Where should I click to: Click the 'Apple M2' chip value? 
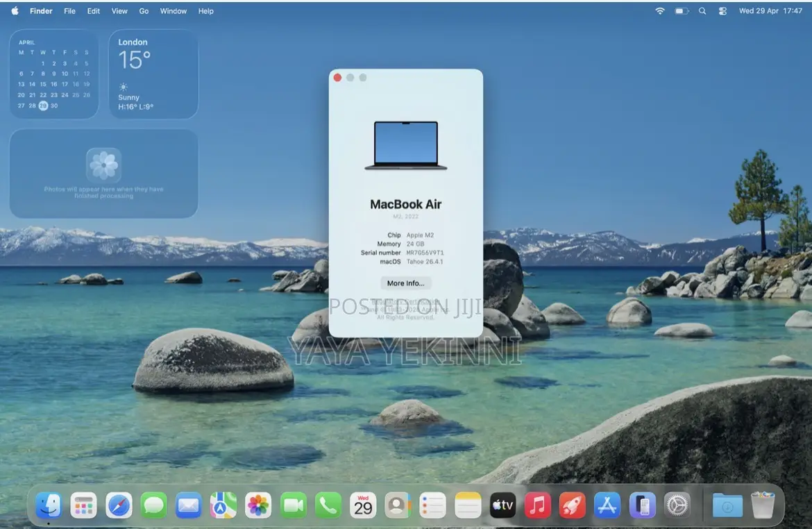pyautogui.click(x=420, y=235)
